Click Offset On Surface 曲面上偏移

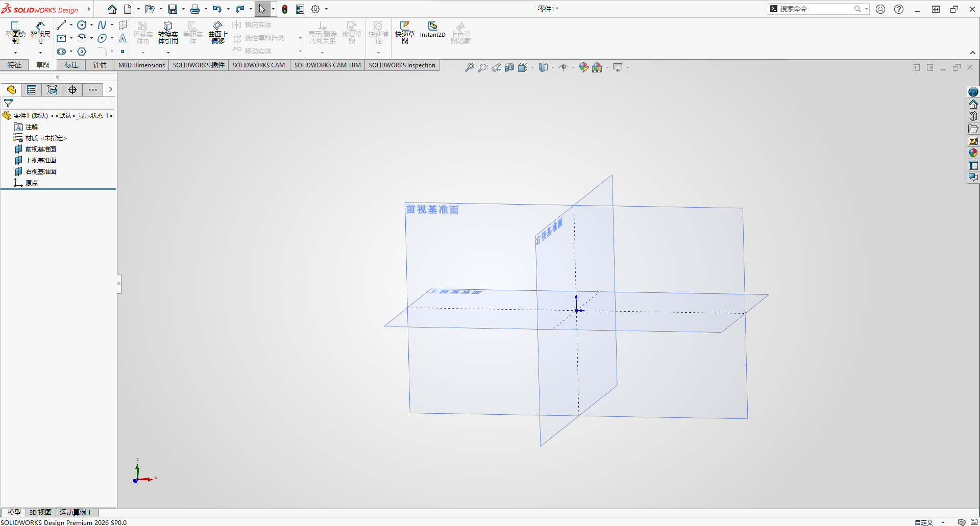(218, 33)
